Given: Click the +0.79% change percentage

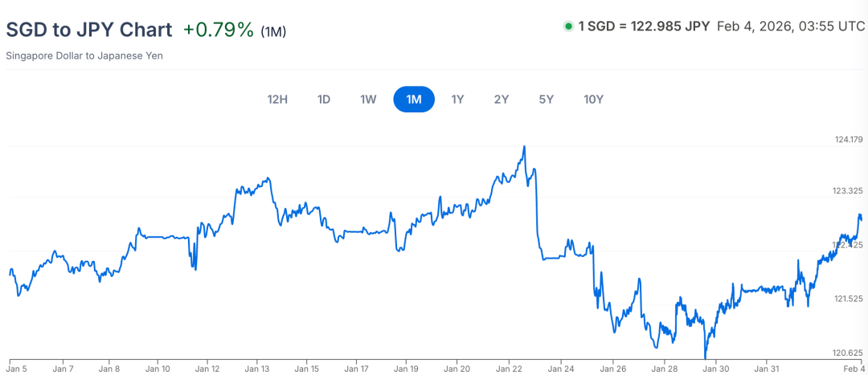Looking at the screenshot, I should pyautogui.click(x=219, y=30).
